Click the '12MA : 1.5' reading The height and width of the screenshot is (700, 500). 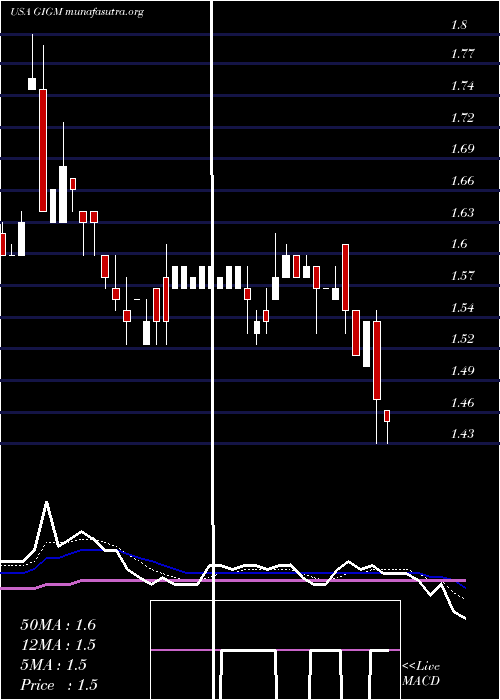click(58, 645)
